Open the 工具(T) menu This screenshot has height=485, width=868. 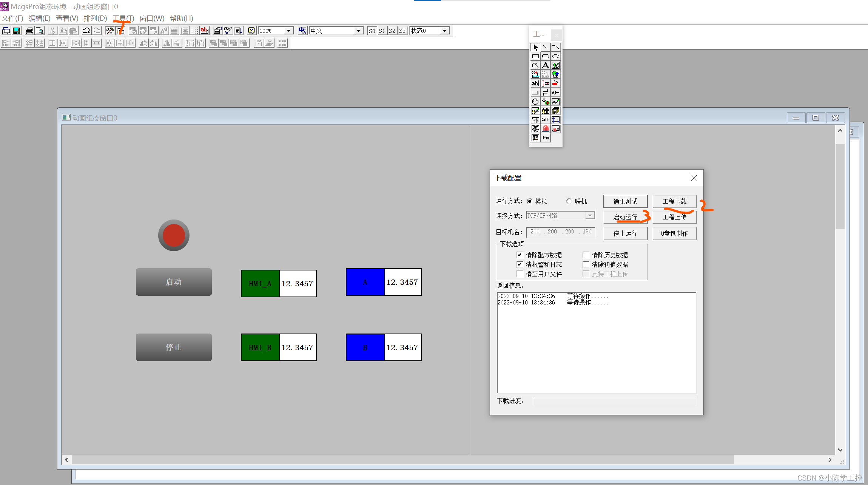(x=123, y=19)
